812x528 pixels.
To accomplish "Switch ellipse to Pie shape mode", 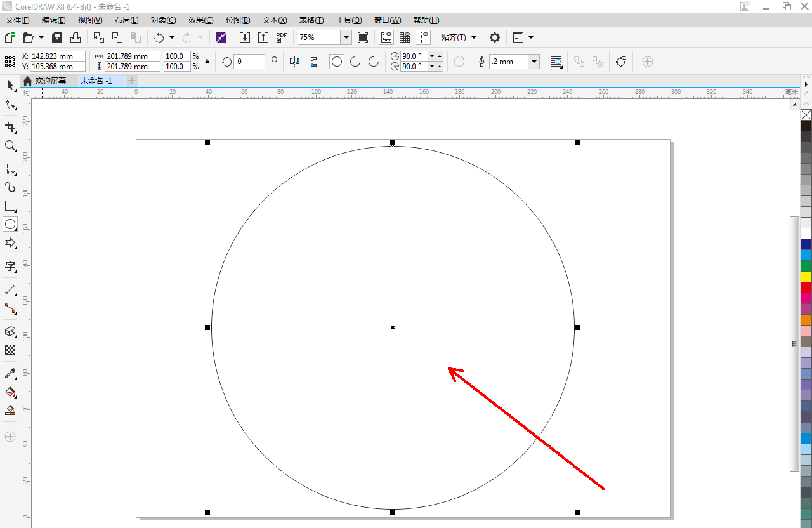I will coord(355,62).
